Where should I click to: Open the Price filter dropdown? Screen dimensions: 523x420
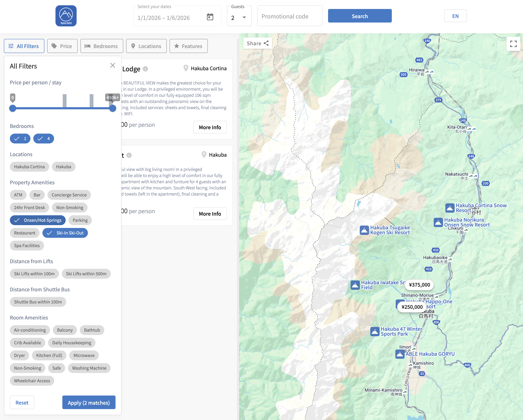click(x=62, y=46)
